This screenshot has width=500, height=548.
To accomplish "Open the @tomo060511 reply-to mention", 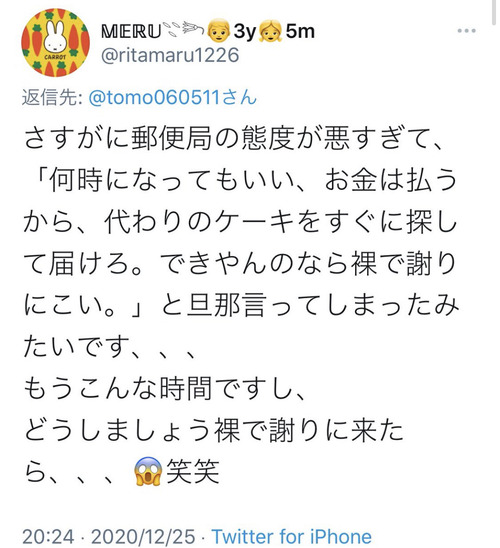I will pyautogui.click(x=173, y=97).
